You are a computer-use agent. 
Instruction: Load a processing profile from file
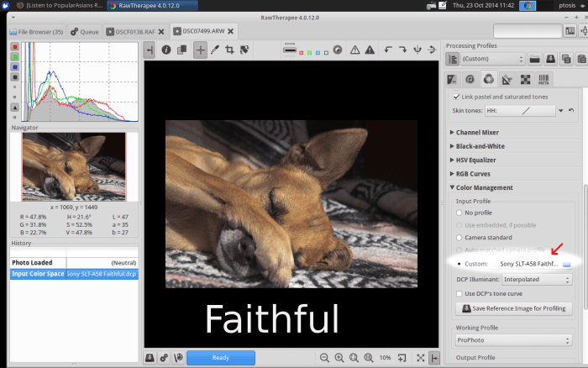(534, 59)
